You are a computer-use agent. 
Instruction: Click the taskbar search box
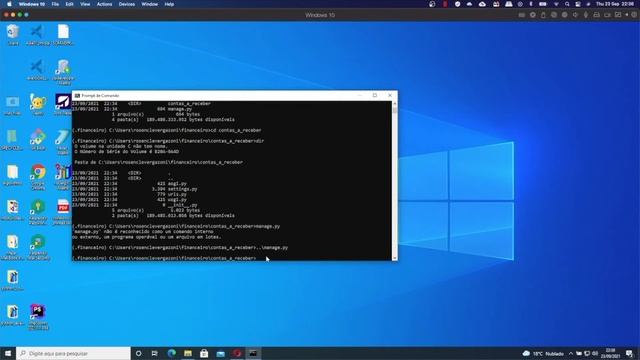[x=73, y=353]
